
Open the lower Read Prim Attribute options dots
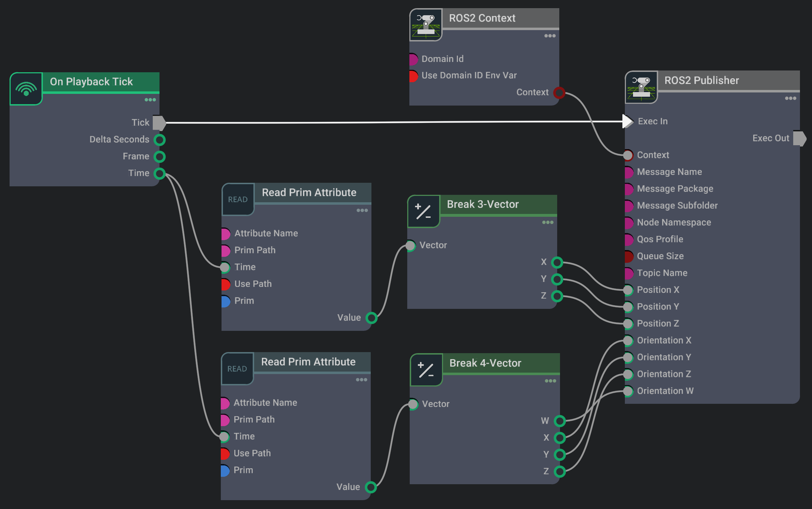click(x=362, y=380)
